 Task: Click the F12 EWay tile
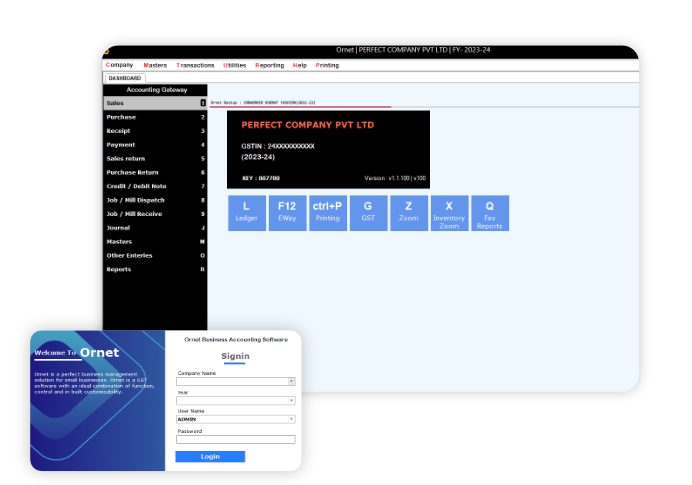click(287, 213)
